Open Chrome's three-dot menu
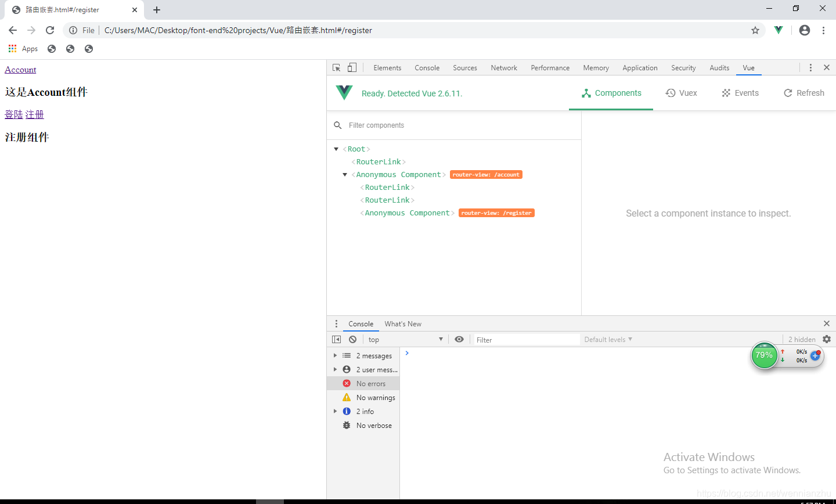The width and height of the screenshot is (836, 504). point(823,30)
